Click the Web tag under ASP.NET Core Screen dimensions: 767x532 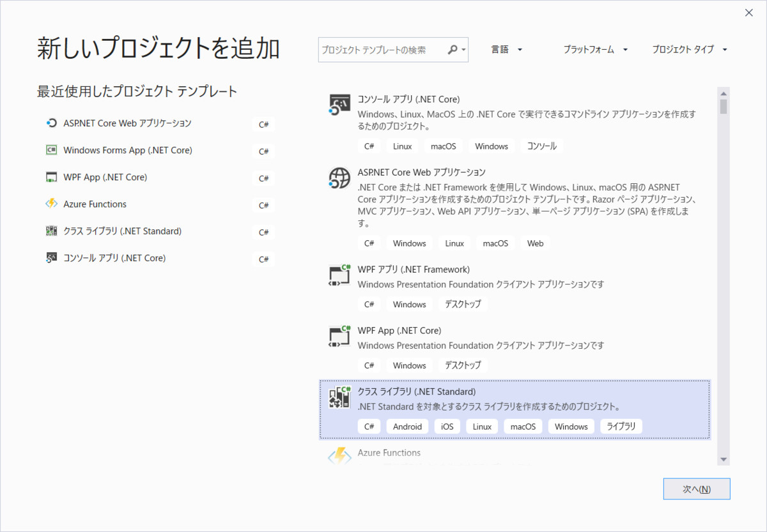(x=536, y=243)
